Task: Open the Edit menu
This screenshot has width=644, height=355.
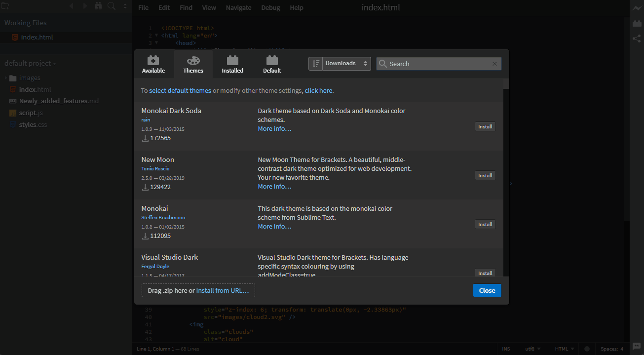Action: pyautogui.click(x=164, y=7)
